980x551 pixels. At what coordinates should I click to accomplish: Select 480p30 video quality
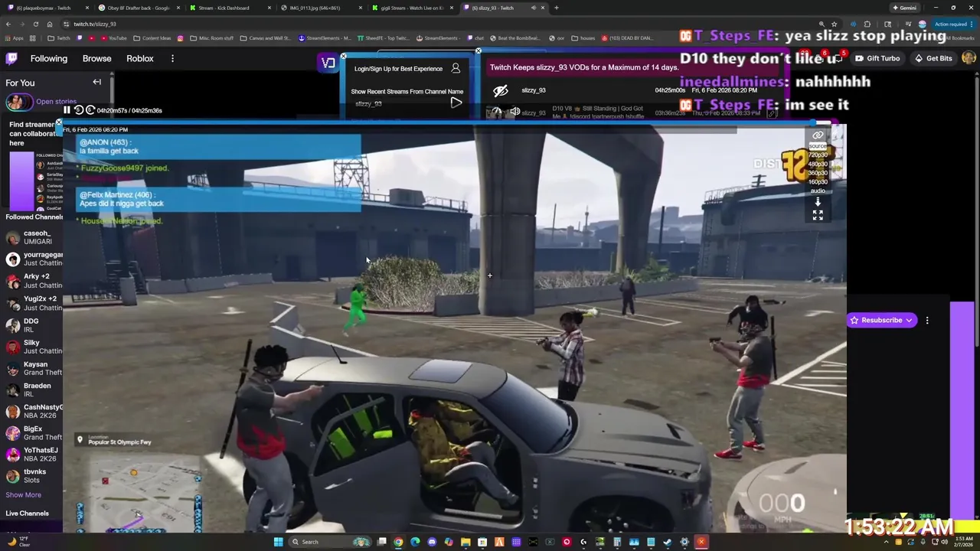818,164
